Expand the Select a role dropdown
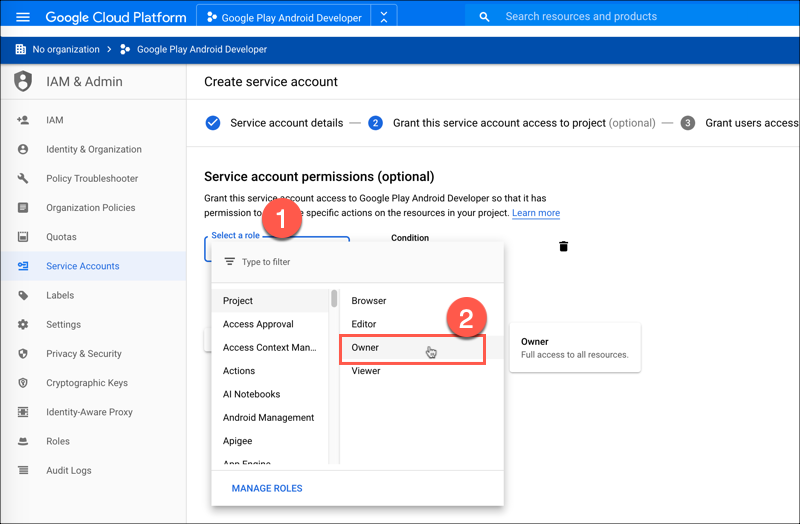Screen dimensions: 800x524 click(240, 237)
